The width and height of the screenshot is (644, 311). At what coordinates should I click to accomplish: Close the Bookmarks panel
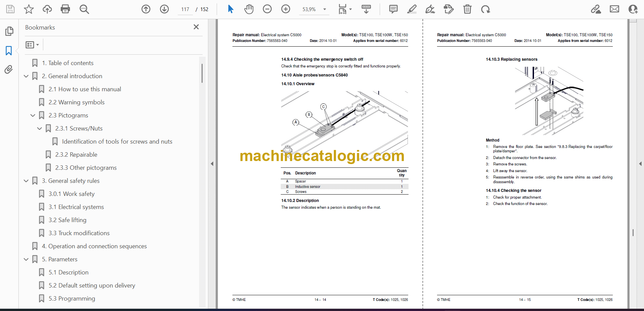coord(196,27)
